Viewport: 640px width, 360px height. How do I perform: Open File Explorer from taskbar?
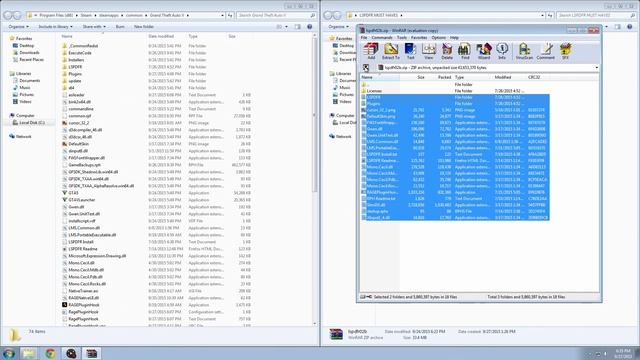pyautogui.click(x=29, y=353)
